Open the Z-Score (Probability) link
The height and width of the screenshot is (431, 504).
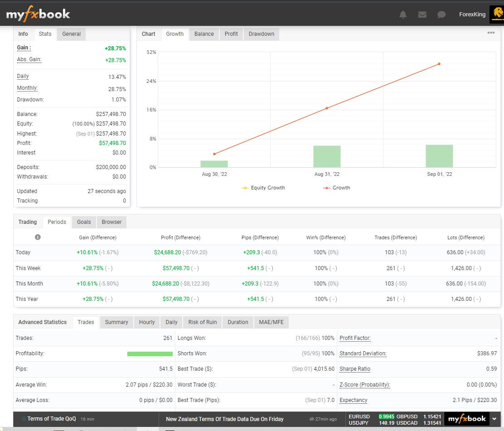point(365,384)
